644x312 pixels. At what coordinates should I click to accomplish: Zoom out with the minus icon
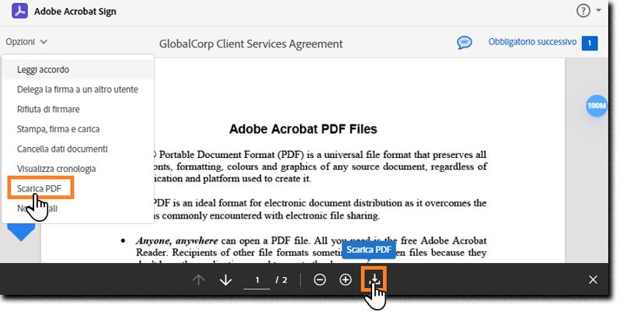pos(319,280)
